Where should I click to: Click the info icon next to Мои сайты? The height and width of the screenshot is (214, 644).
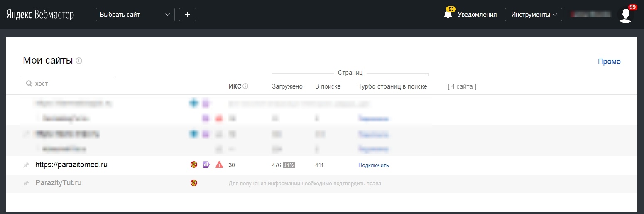point(79,61)
